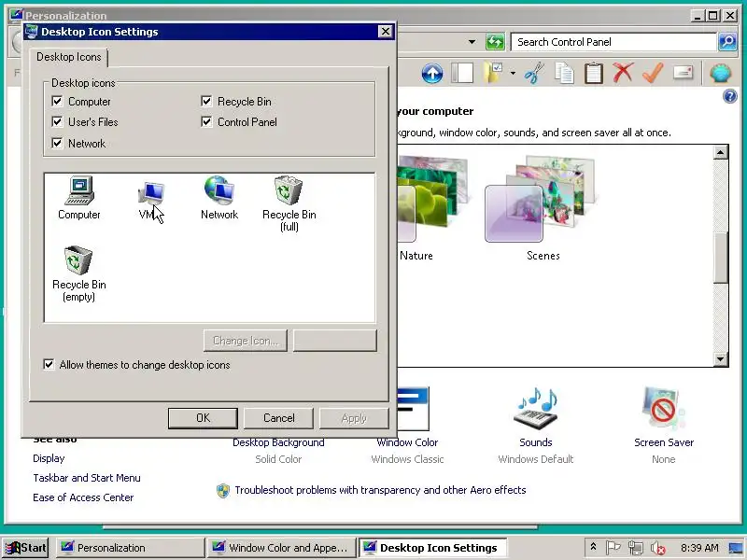Click the clipboard Paste icon
This screenshot has height=560, width=747.
point(594,74)
